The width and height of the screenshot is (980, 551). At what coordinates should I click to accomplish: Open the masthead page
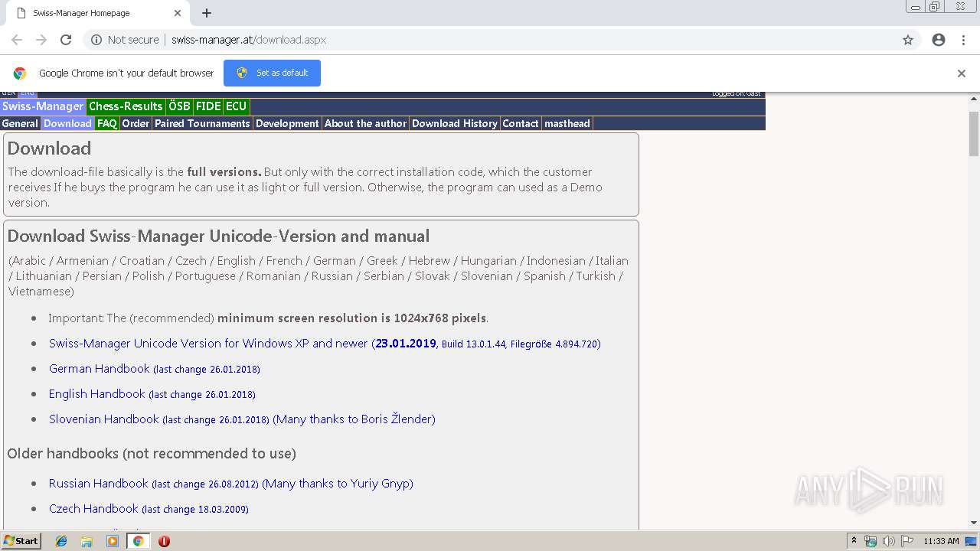567,123
